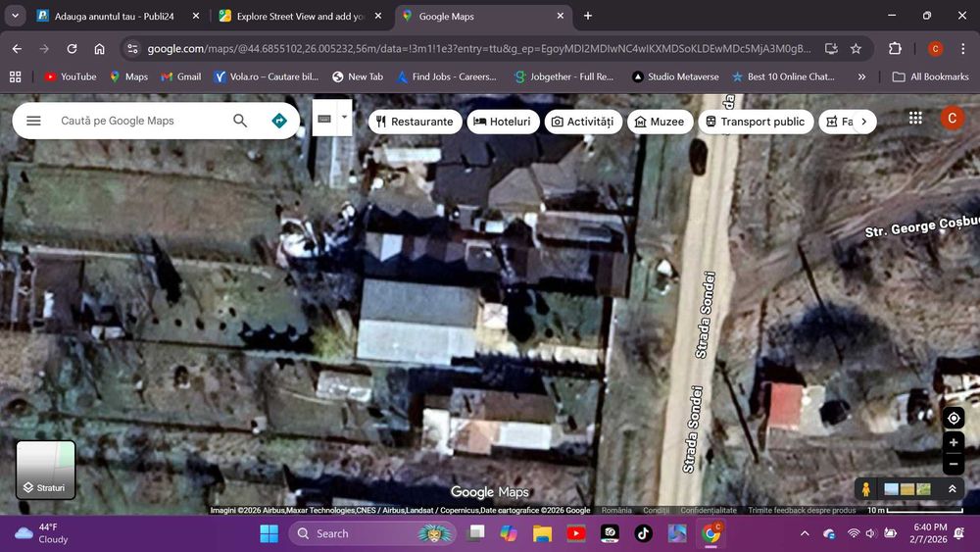This screenshot has height=552, width=980.
Task: Open the Google apps grid
Action: pos(915,119)
